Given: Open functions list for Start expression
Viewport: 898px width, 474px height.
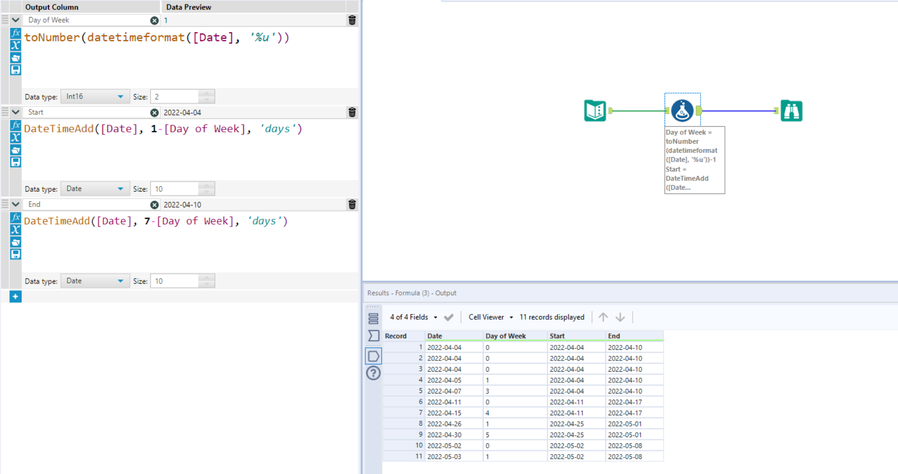Looking at the screenshot, I should coord(16,126).
